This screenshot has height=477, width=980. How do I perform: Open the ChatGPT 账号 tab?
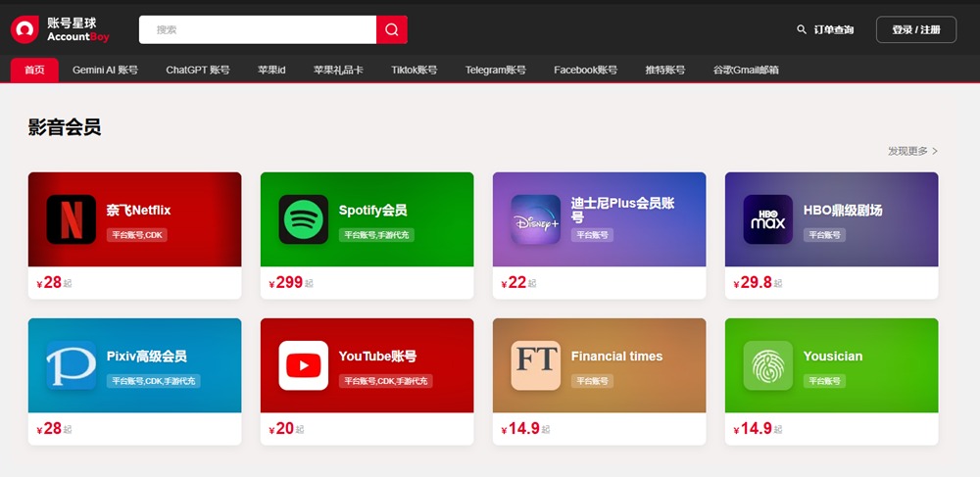coord(198,70)
